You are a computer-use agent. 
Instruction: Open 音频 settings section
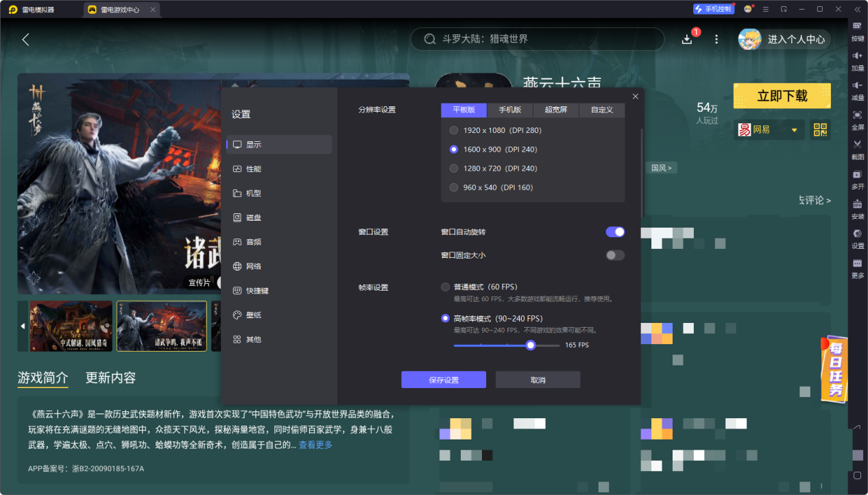click(x=279, y=242)
